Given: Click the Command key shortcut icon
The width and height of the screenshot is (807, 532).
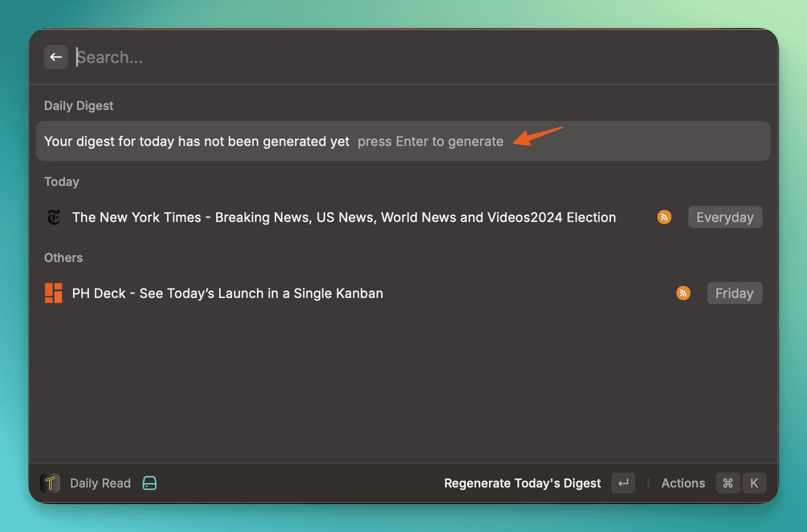Looking at the screenshot, I should point(727,483).
